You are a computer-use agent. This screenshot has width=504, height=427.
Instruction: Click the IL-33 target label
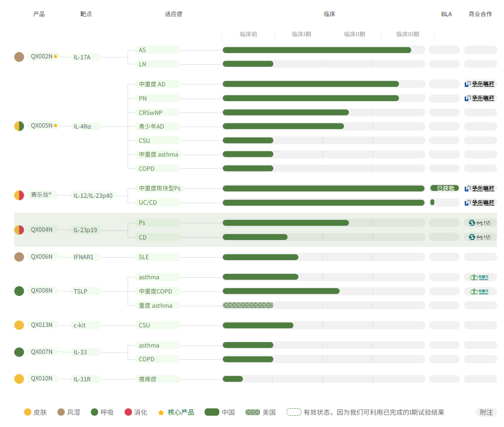coord(85,352)
